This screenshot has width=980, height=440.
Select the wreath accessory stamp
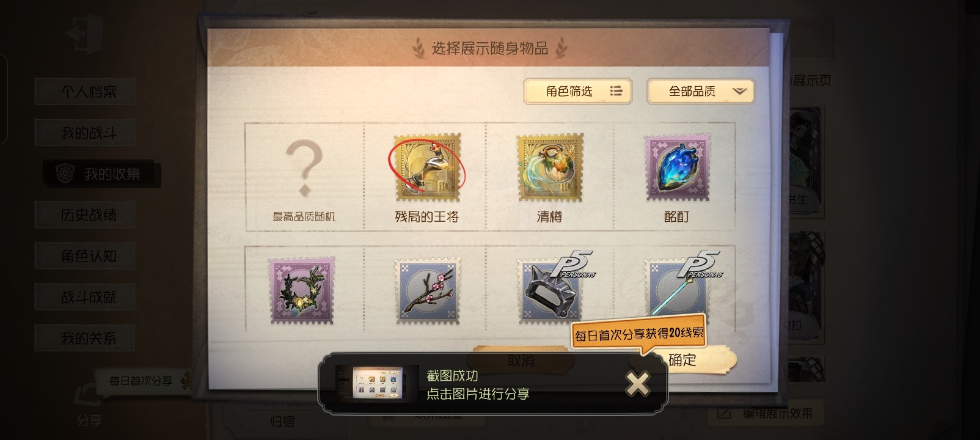(x=301, y=290)
